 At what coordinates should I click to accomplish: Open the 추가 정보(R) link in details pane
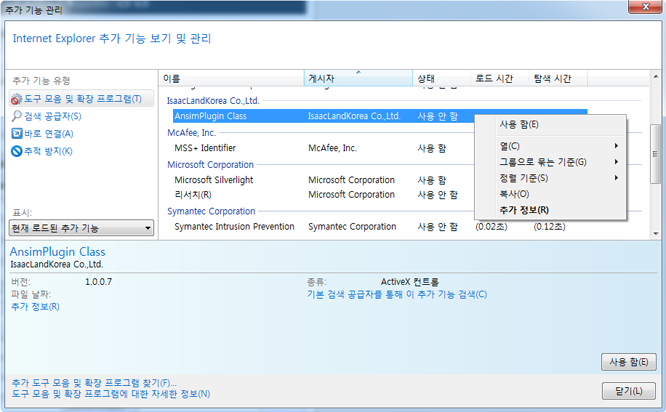point(35,307)
